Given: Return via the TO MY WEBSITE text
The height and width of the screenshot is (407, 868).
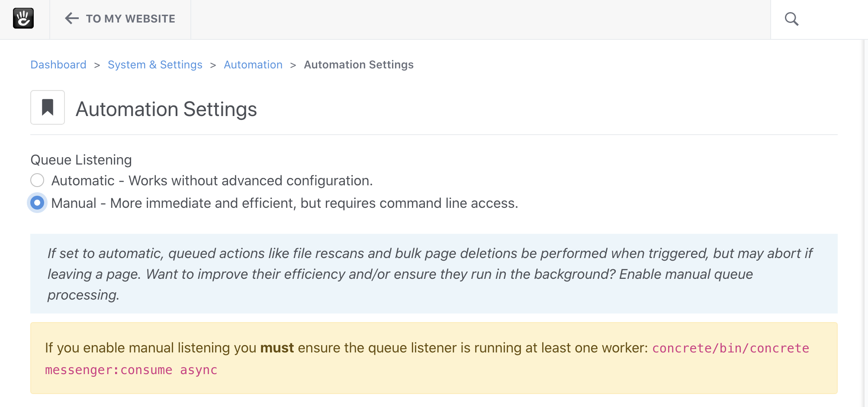Looking at the screenshot, I should click(131, 19).
